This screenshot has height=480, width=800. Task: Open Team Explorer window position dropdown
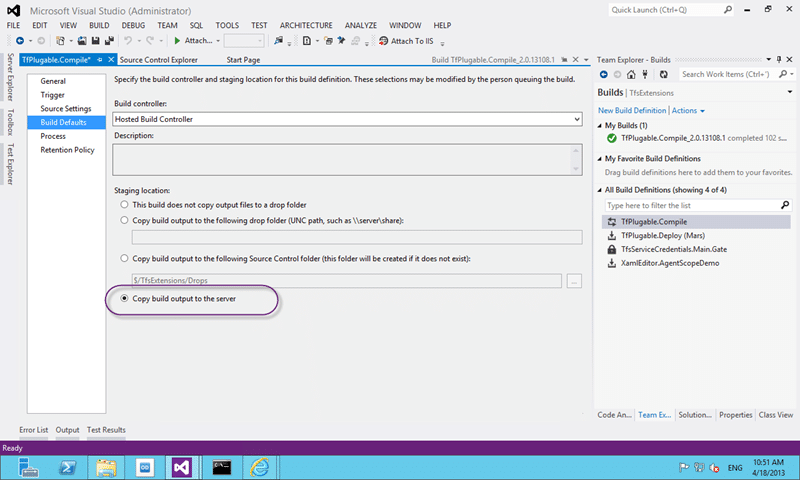click(769, 60)
